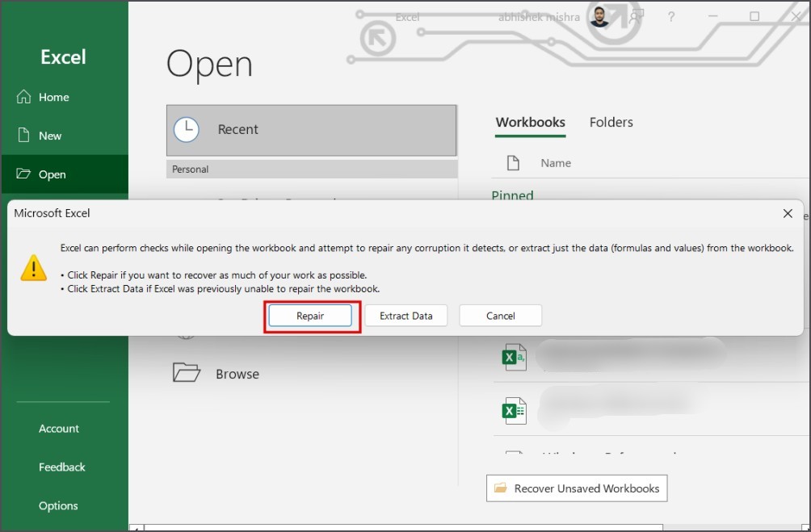The width and height of the screenshot is (811, 532).
Task: Click the Extract Data button
Action: click(406, 316)
